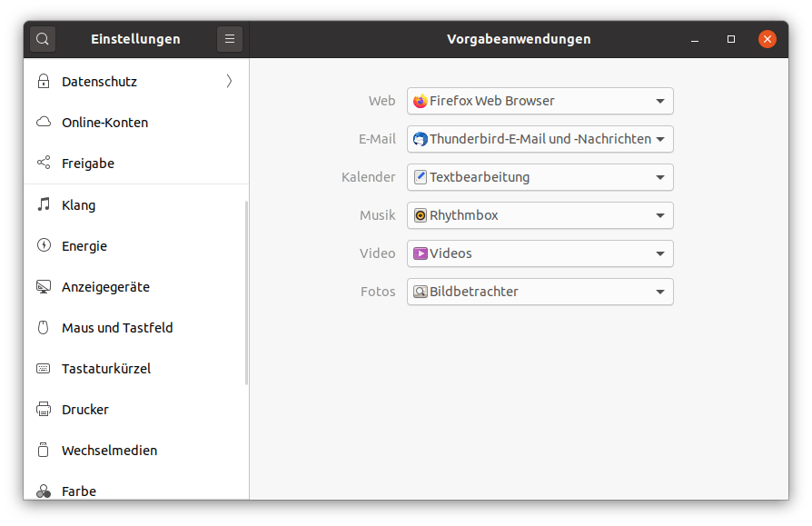The image size is (812, 526).
Task: Expand the Datenschutz submenu chevron
Action: tap(229, 82)
